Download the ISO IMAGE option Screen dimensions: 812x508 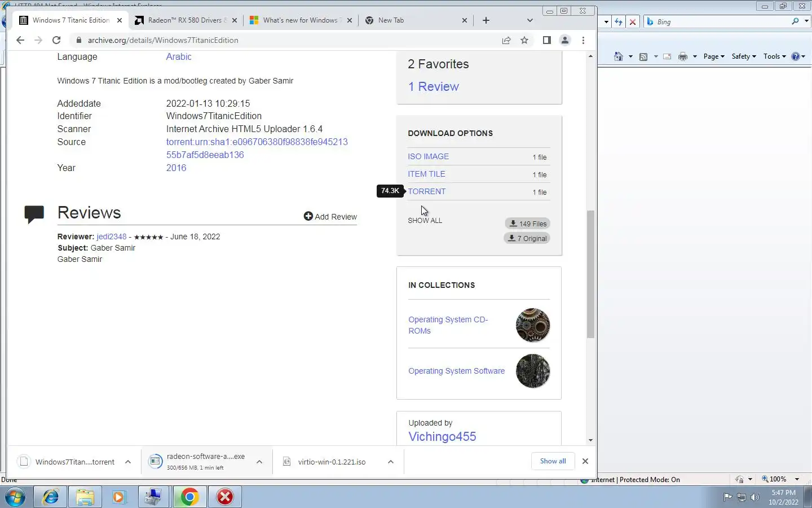coord(429,156)
